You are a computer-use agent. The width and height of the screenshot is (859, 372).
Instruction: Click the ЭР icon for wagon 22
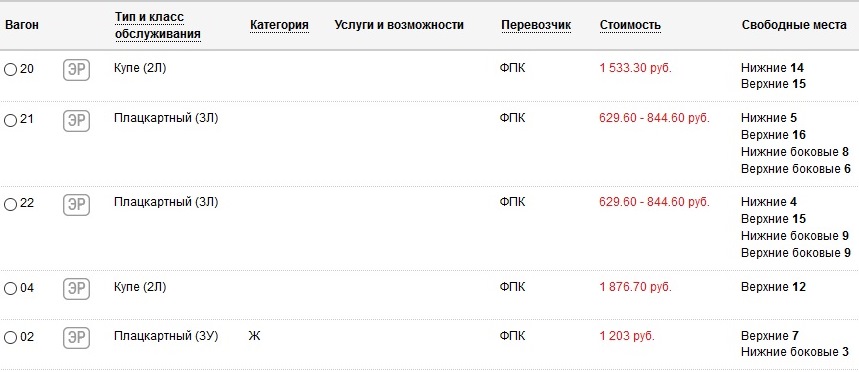[76, 205]
